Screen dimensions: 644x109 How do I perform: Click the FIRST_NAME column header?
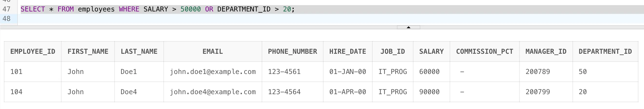coord(88,52)
